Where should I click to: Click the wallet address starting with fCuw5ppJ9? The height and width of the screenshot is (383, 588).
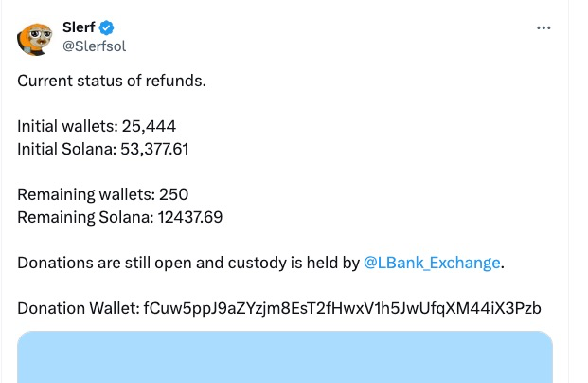pyautogui.click(x=343, y=308)
